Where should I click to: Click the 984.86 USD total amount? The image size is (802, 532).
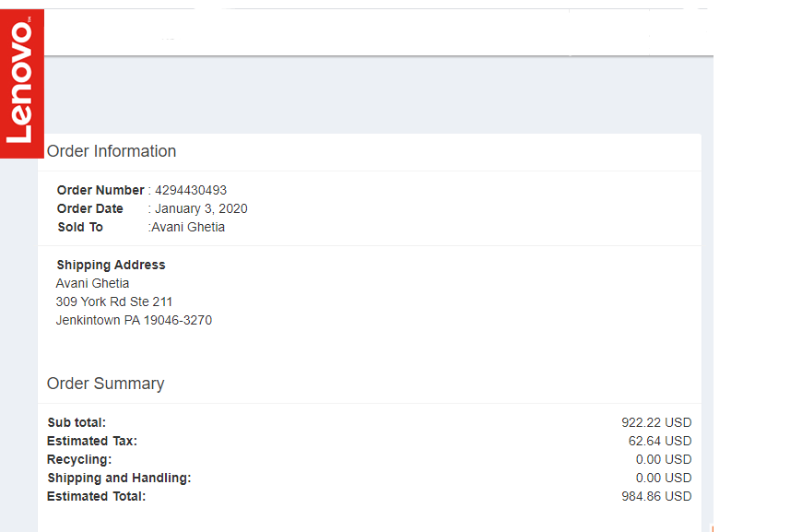(655, 496)
